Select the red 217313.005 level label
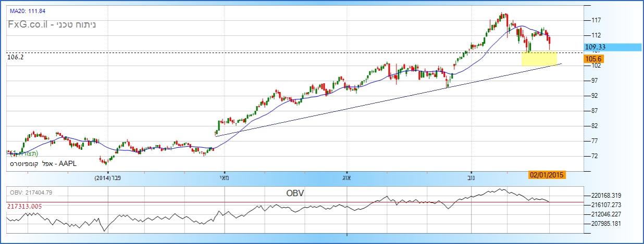The height and width of the screenshot is (244, 644). point(24,207)
